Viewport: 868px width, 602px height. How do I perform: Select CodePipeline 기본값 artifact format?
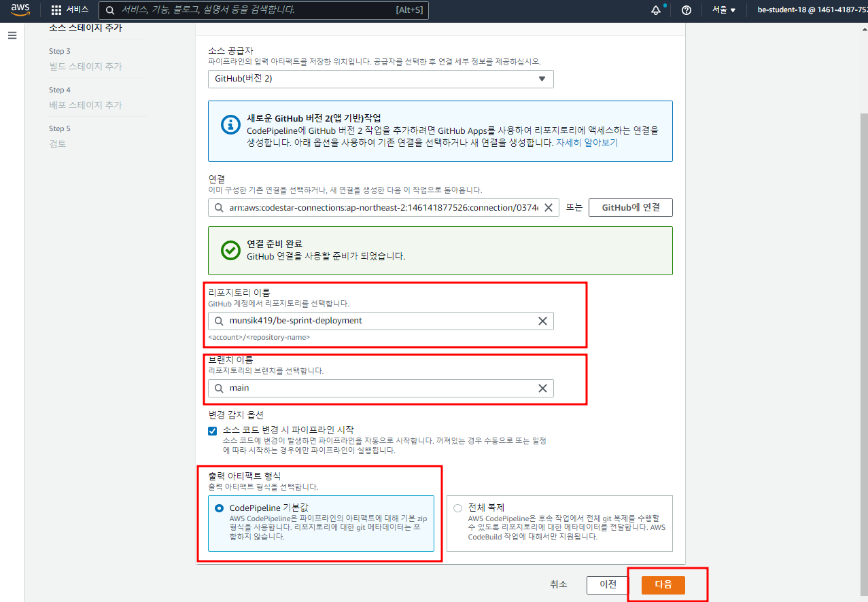click(x=219, y=508)
